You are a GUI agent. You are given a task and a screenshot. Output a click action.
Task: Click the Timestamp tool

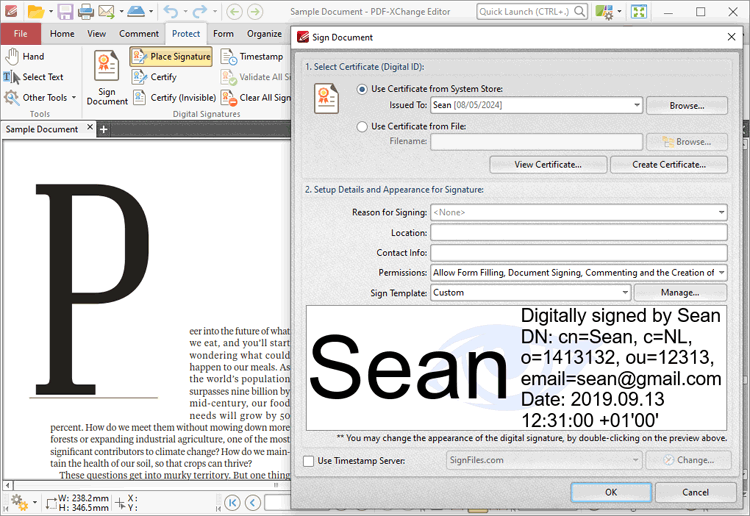tap(252, 56)
